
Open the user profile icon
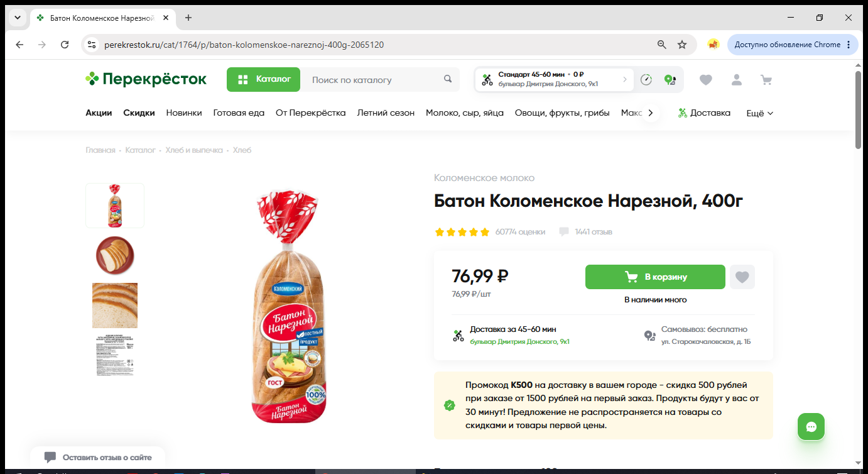pyautogui.click(x=736, y=80)
